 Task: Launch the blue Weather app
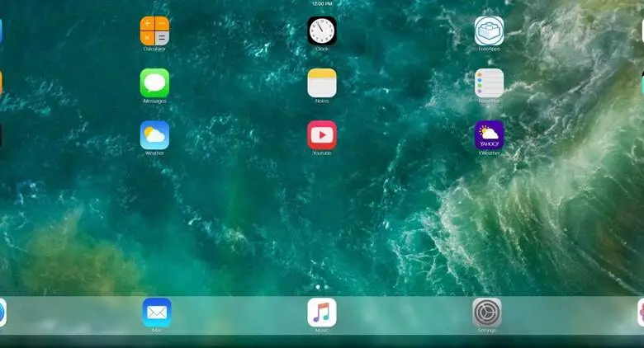pyautogui.click(x=154, y=135)
